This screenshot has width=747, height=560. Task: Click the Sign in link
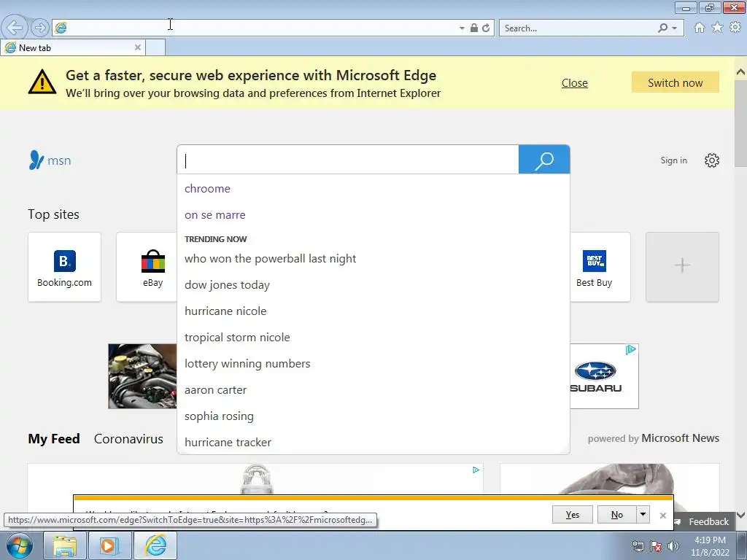673,160
